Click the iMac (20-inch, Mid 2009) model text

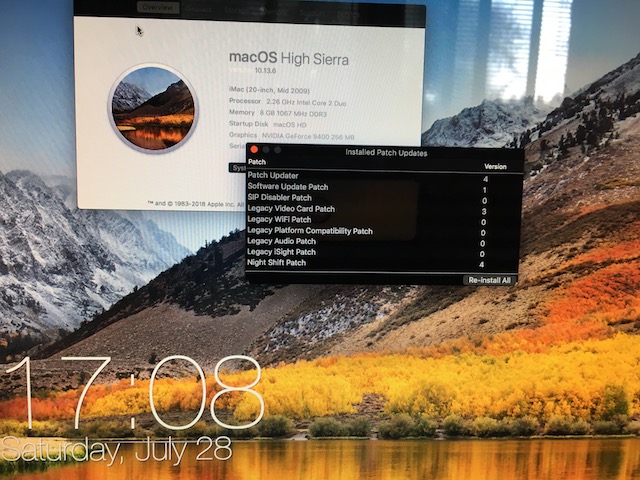click(x=269, y=90)
